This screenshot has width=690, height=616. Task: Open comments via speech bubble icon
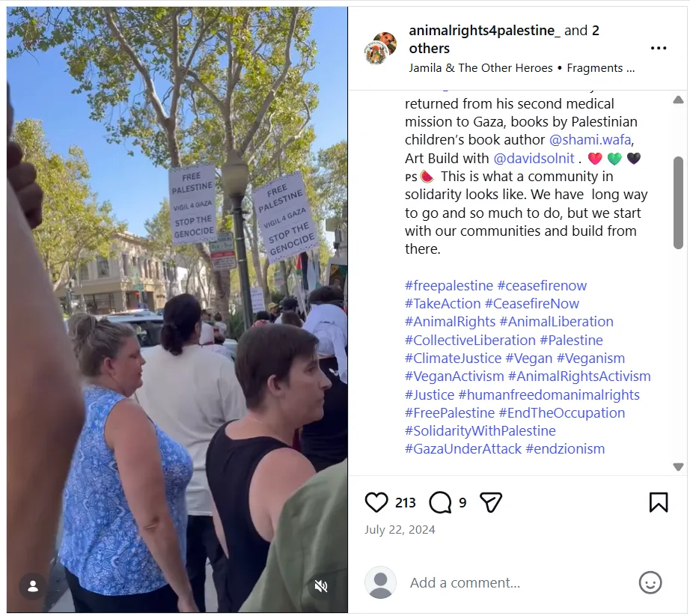click(440, 502)
